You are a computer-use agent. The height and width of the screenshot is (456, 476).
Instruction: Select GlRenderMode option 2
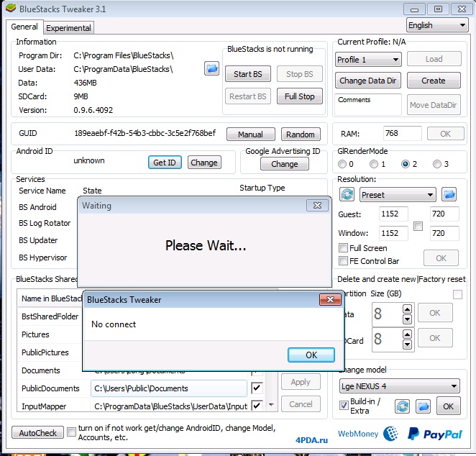tap(406, 164)
